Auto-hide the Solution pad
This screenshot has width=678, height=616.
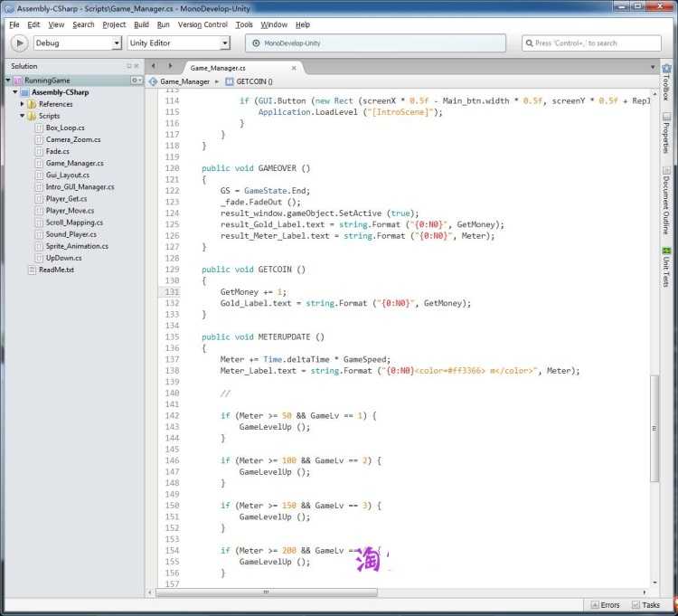coord(129,66)
